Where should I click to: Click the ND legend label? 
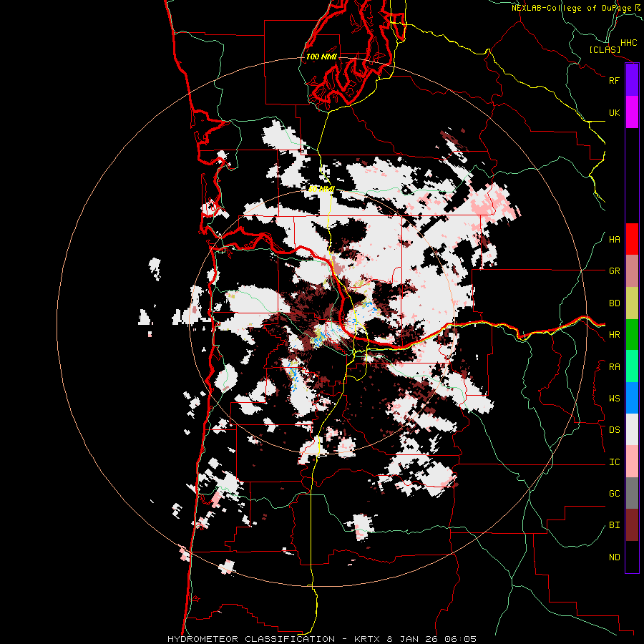[615, 557]
